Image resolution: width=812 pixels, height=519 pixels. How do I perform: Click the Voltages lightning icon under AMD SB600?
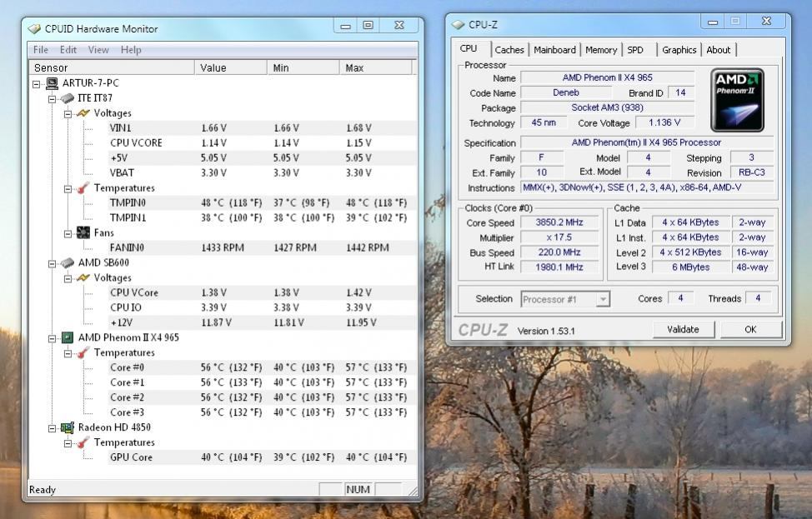pos(83,278)
